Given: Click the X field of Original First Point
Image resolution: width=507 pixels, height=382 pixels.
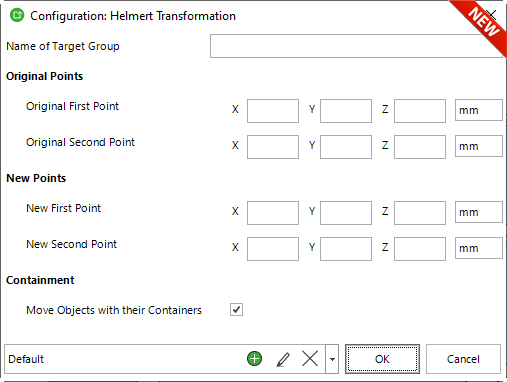Looking at the screenshot, I should point(273,111).
